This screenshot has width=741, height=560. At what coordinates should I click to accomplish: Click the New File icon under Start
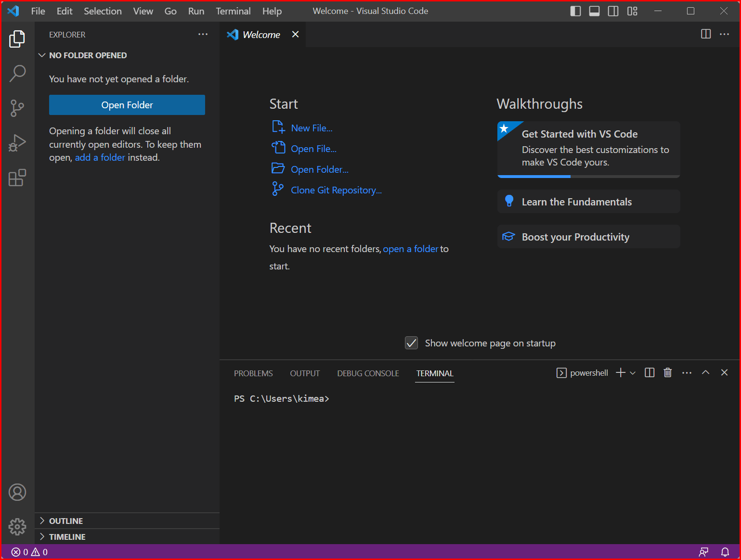pos(278,127)
